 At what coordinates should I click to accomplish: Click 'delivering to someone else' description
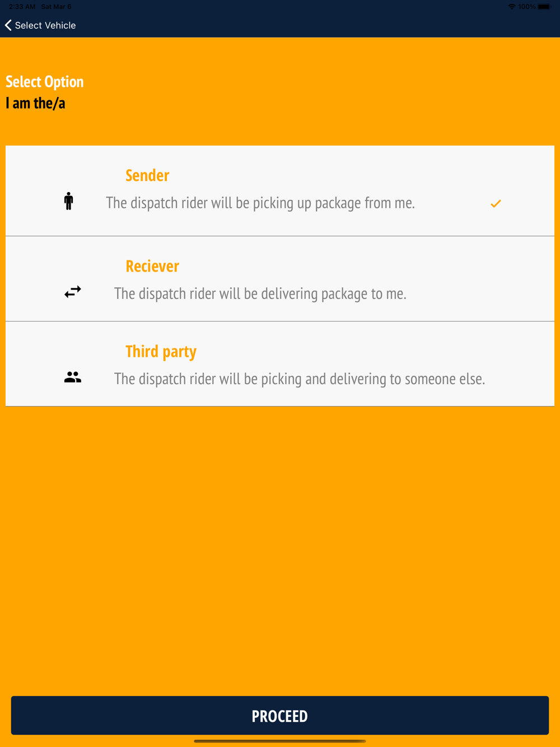pyautogui.click(x=300, y=379)
